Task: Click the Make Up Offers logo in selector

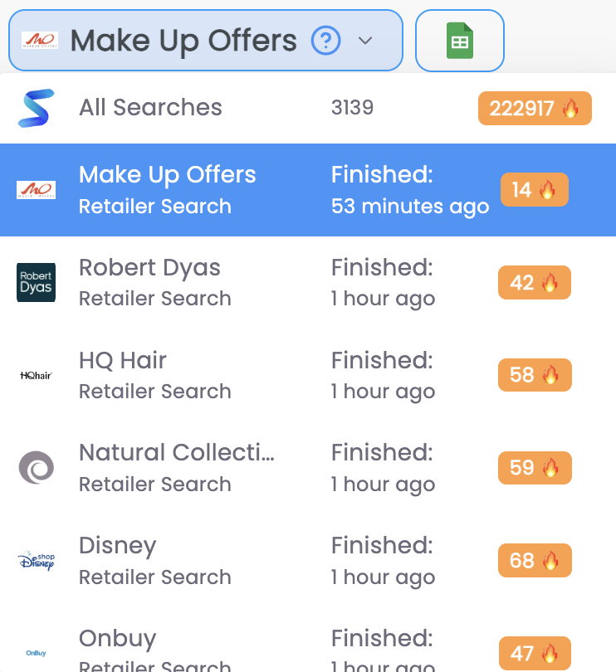Action: click(x=40, y=41)
